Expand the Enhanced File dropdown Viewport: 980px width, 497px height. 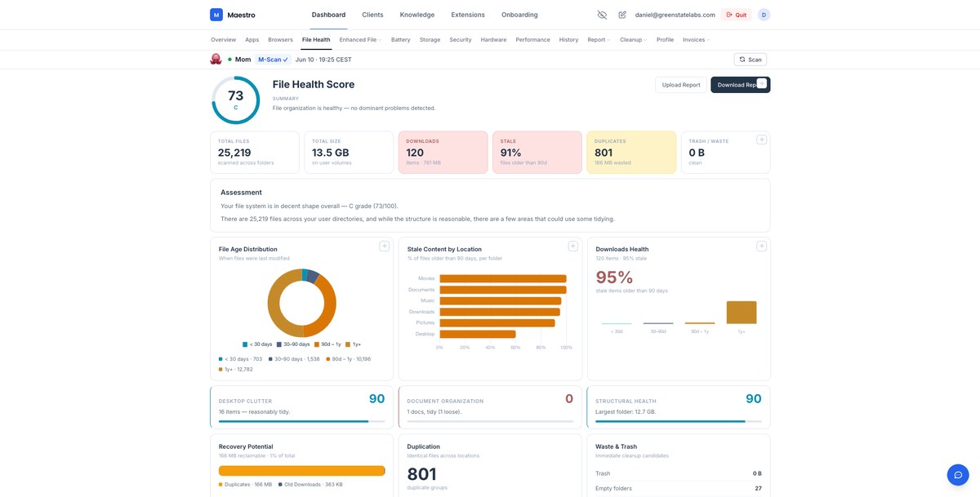(360, 40)
